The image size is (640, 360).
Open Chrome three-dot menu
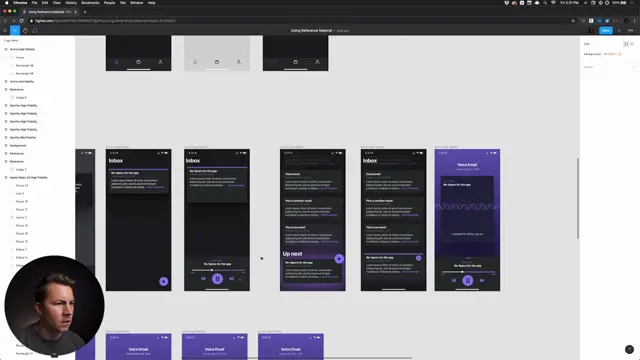[635, 21]
